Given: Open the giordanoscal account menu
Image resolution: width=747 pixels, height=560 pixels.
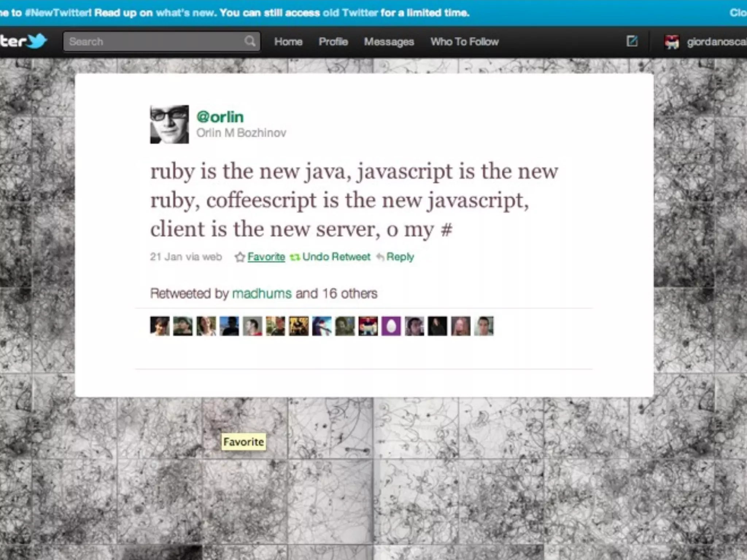Looking at the screenshot, I should pos(717,42).
